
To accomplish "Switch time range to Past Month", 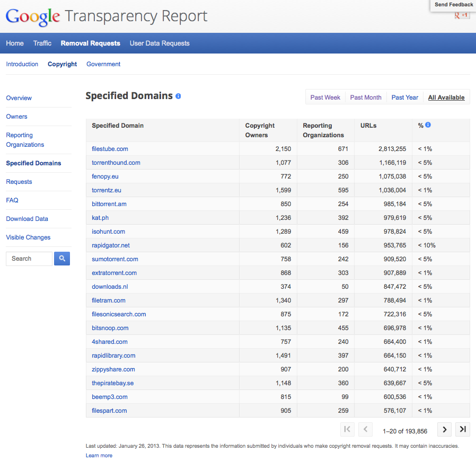I will pyautogui.click(x=366, y=97).
